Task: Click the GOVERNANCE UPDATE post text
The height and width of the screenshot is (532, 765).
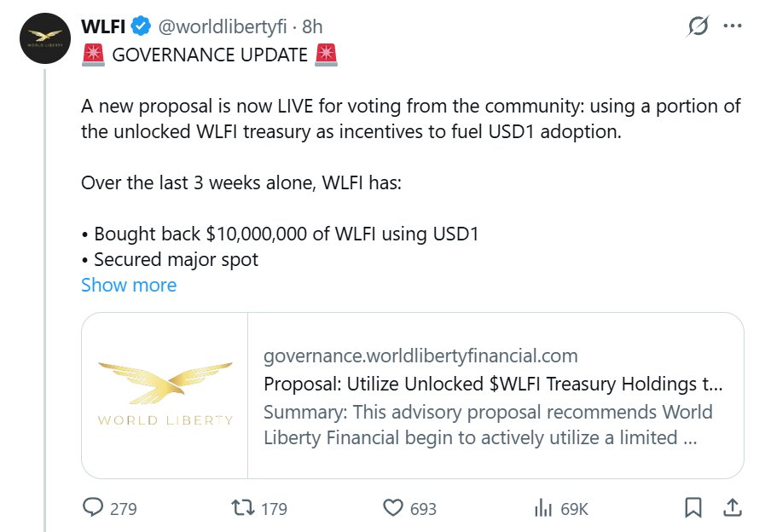Action: 210,55
